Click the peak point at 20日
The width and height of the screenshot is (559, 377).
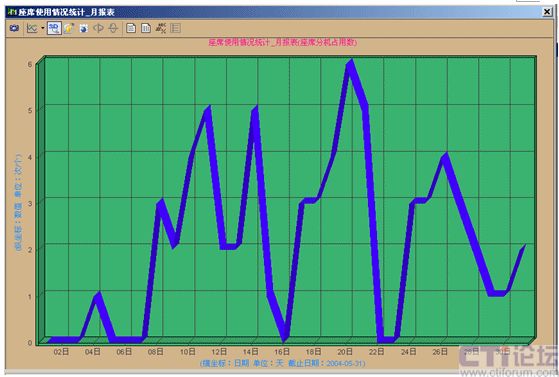[x=351, y=62]
